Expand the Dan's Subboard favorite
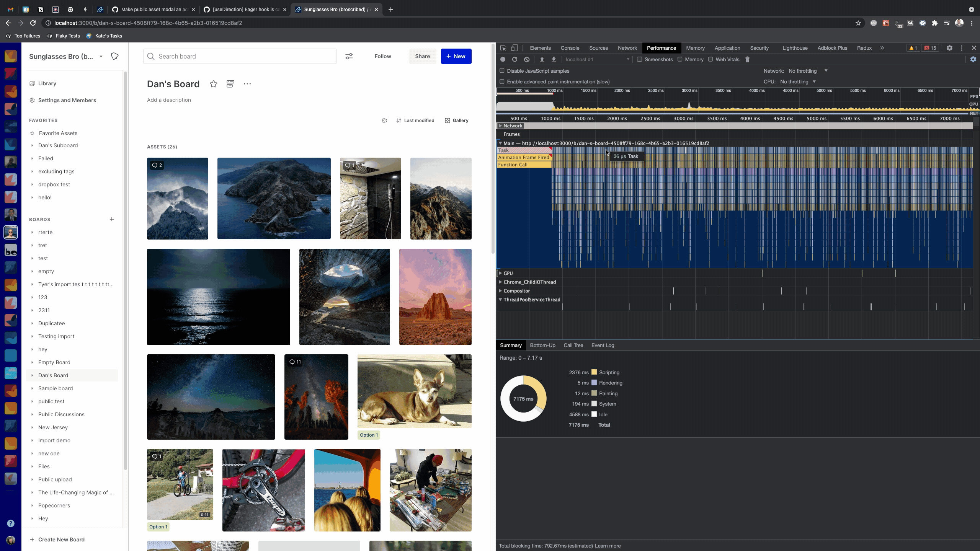Image resolution: width=980 pixels, height=551 pixels. coord(32,145)
